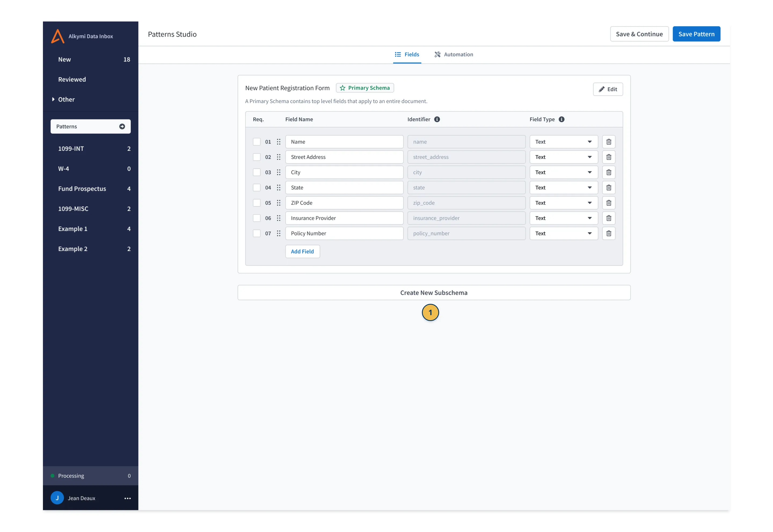Toggle required checkbox for City
The image size is (773, 532).
point(256,172)
